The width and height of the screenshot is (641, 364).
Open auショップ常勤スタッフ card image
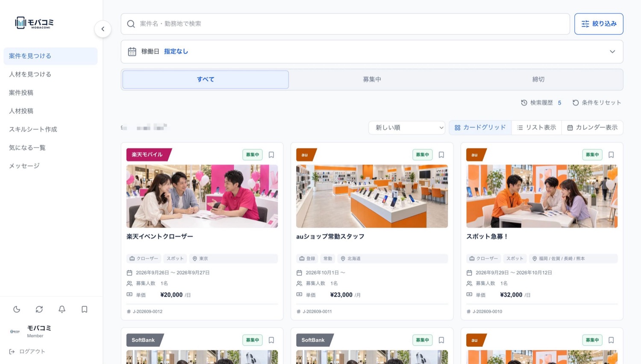(x=372, y=196)
